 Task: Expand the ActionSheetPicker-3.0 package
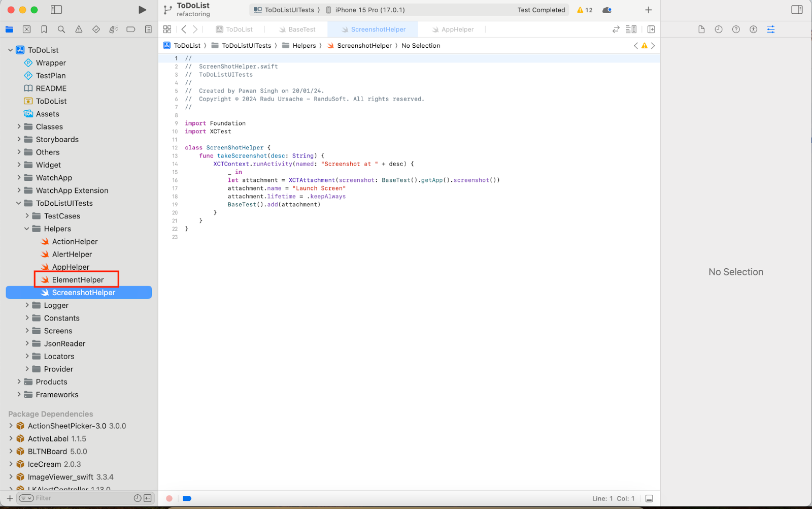(x=11, y=426)
